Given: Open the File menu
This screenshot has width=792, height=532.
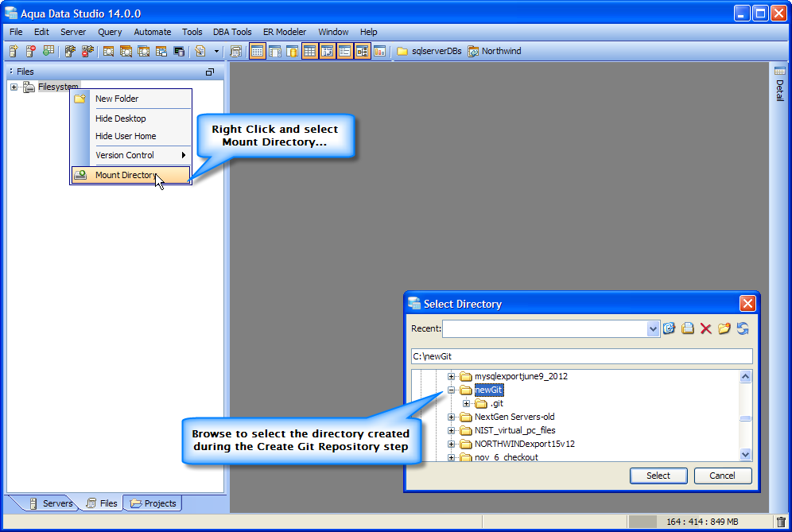Looking at the screenshot, I should click(x=16, y=32).
